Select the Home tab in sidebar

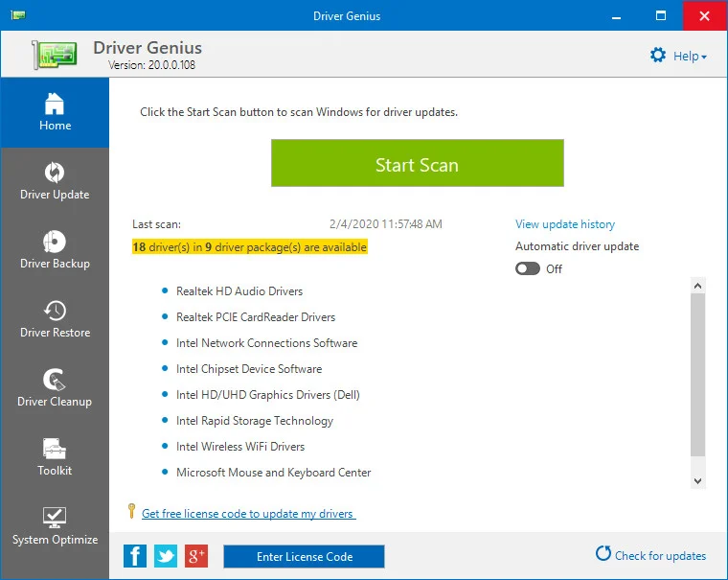tap(55, 113)
